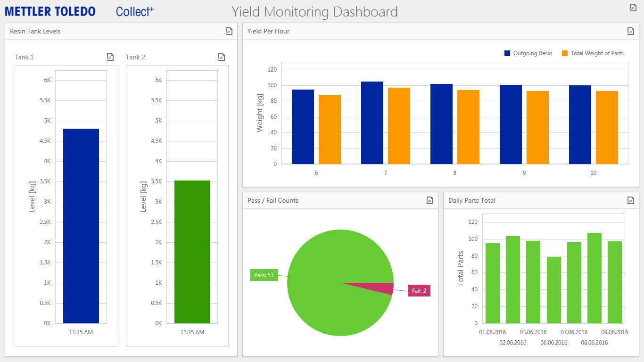Click the 'Yield Monitoring Dashboard' title
The image size is (644, 362).
(315, 11)
